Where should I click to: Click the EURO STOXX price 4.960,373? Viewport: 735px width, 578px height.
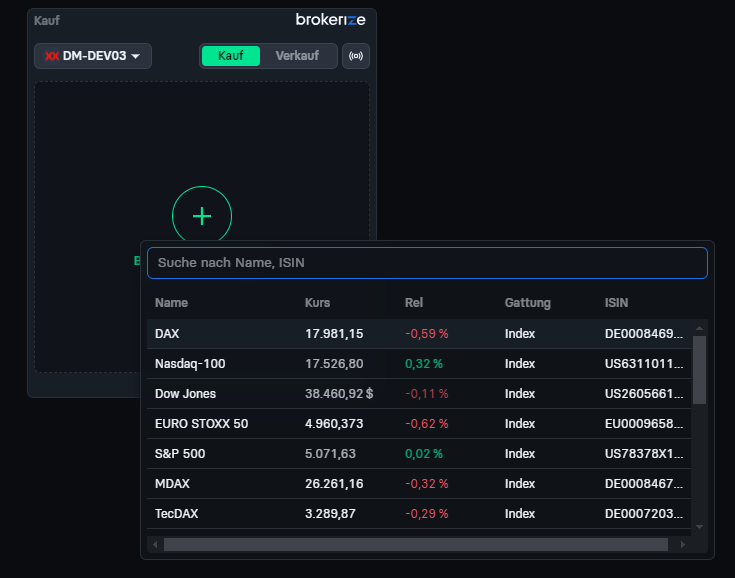point(334,424)
